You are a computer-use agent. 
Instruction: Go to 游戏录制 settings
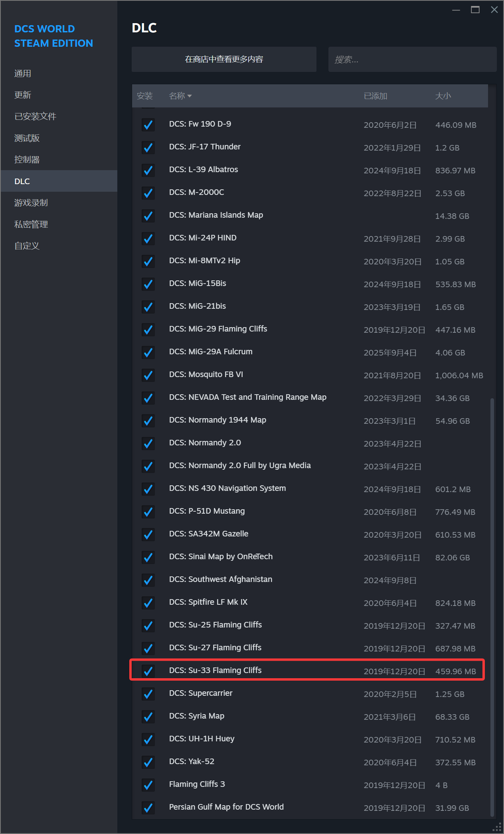[31, 203]
